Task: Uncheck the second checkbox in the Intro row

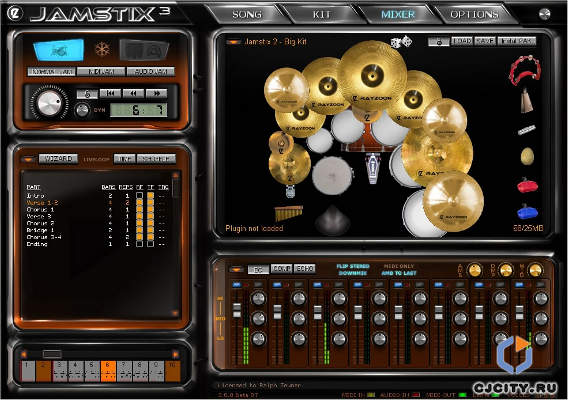Action: point(150,196)
